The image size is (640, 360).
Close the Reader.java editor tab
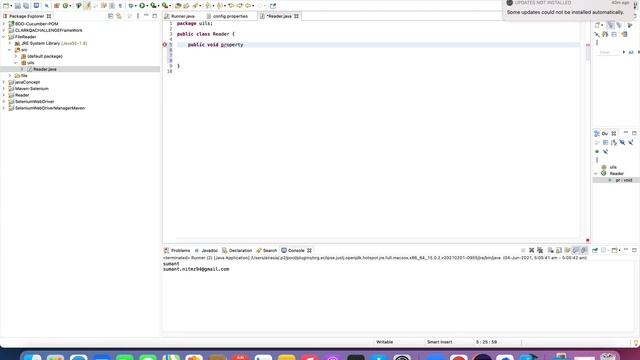point(296,16)
